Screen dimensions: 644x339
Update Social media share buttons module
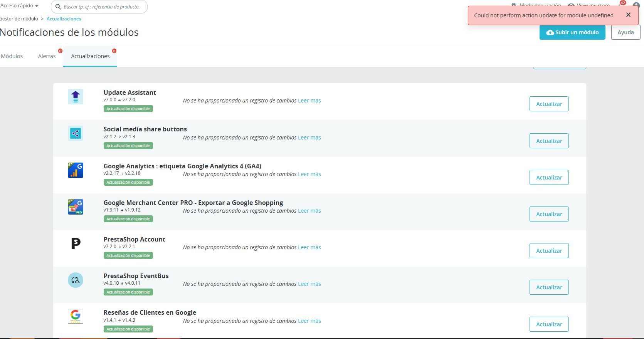coord(549,141)
